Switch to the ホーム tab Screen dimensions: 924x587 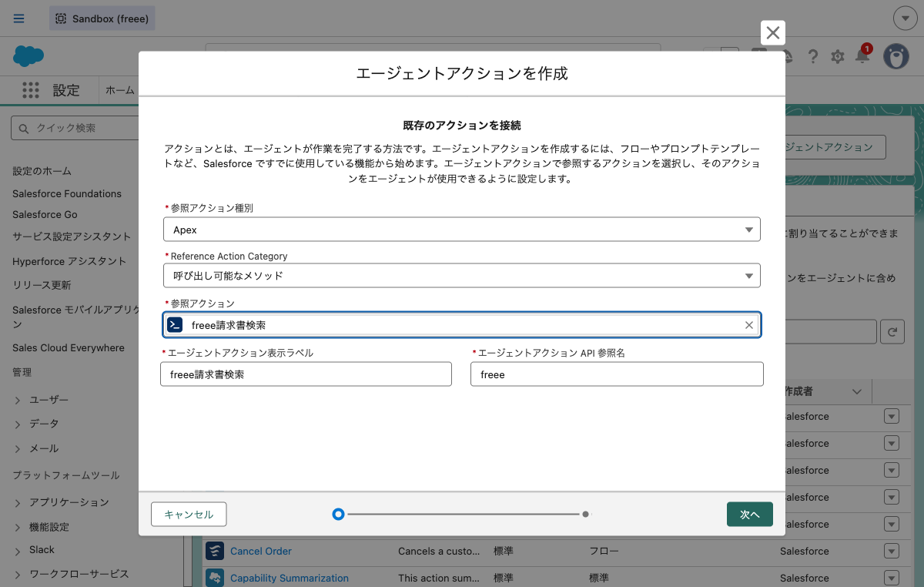click(120, 90)
